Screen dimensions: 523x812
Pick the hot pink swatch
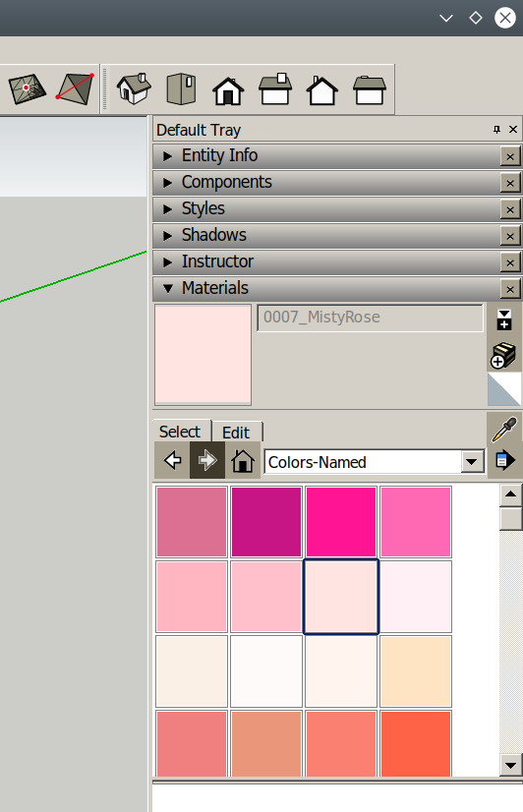(415, 521)
